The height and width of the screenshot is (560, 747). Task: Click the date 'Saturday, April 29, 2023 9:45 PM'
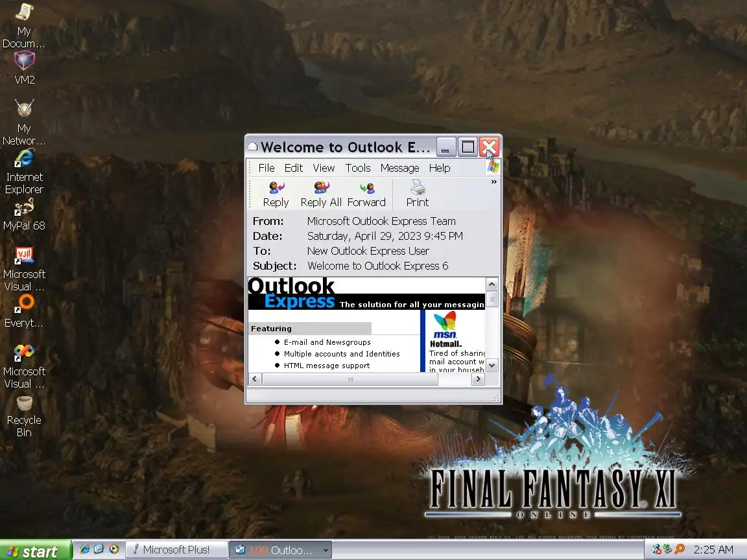(x=385, y=236)
